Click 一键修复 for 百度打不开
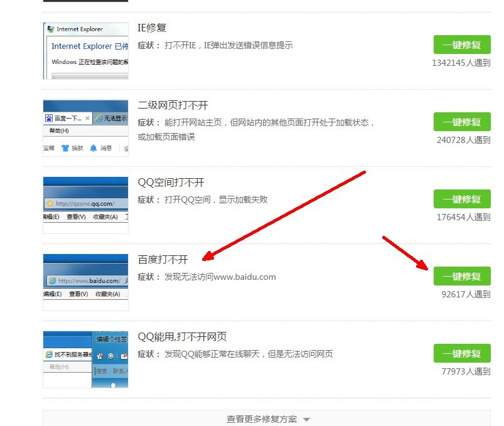The height and width of the screenshot is (426, 504). [462, 276]
